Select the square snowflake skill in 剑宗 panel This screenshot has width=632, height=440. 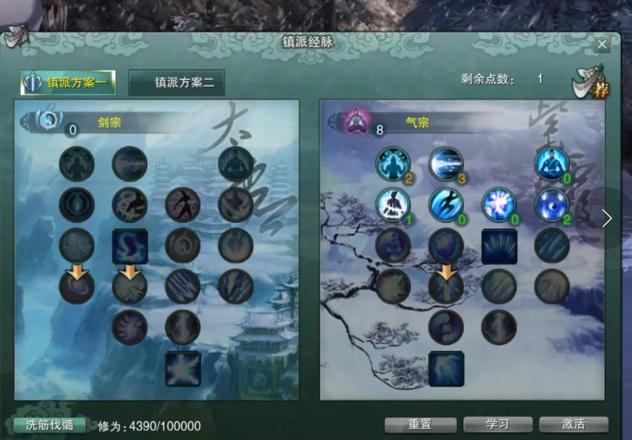point(183,369)
